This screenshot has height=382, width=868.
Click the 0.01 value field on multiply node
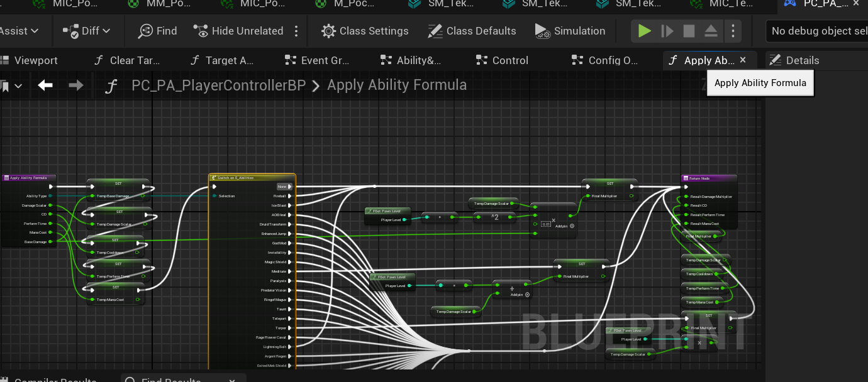[546, 224]
